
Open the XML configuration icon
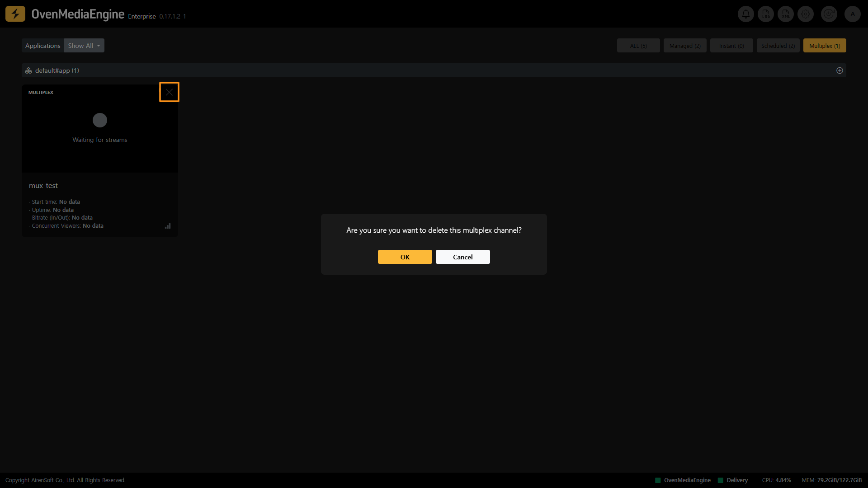785,14
